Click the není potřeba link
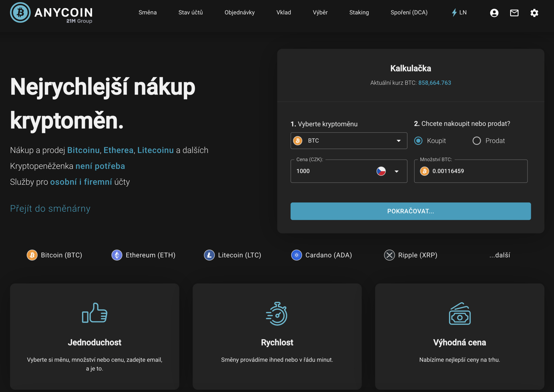Screen dimensions: 554x392 (100, 166)
